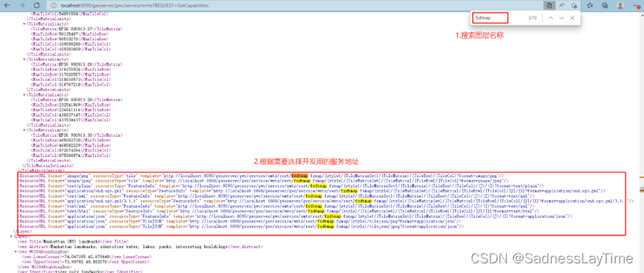This screenshot has height=273, width=644.
Task: Collapse the TileMatrixLimits node for EPSG:900913:29
Action: click(x=25, y=94)
